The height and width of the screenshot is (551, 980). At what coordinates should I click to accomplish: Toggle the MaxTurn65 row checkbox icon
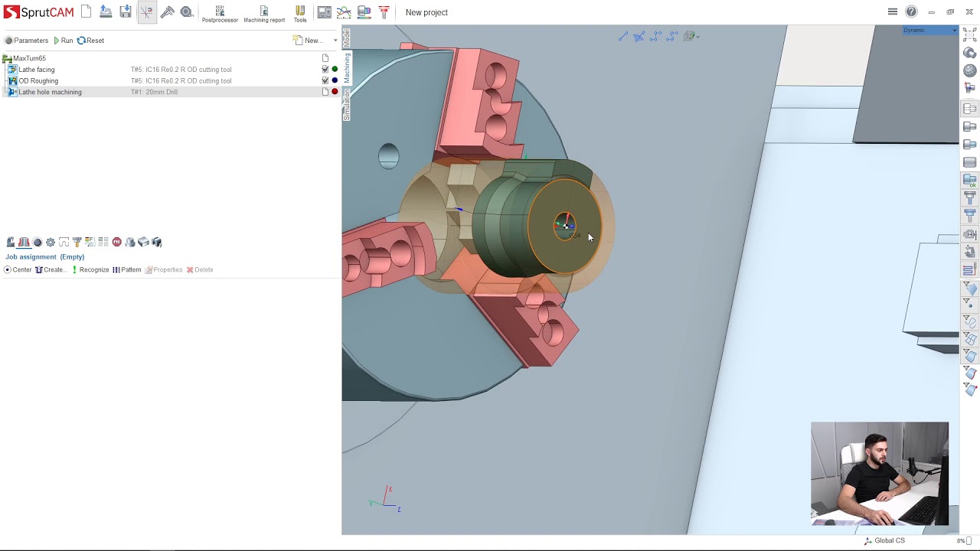click(325, 58)
